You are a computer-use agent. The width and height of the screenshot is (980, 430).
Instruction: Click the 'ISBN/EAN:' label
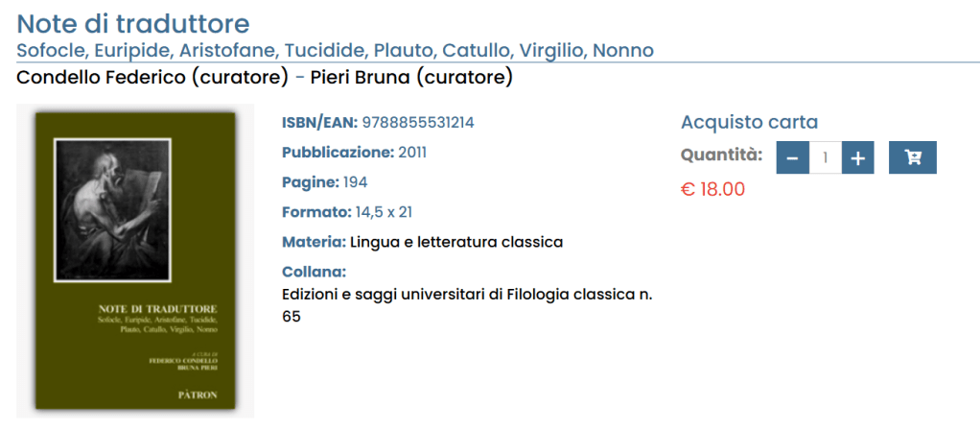pyautogui.click(x=319, y=123)
